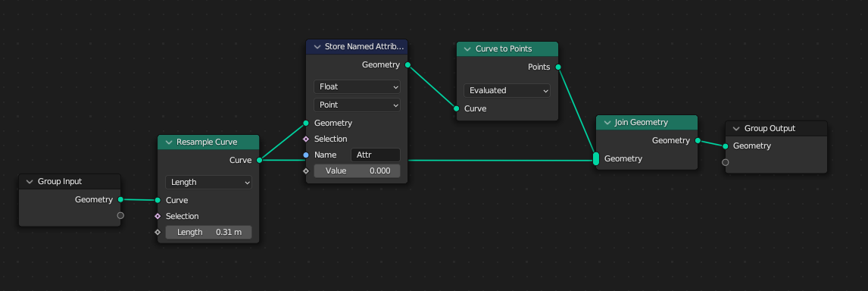Select the Group Input node header

tap(70, 182)
